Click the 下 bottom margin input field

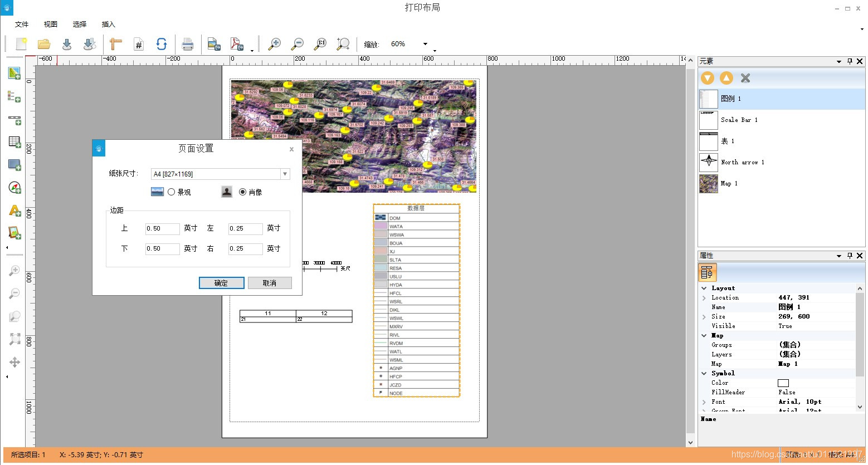click(163, 249)
